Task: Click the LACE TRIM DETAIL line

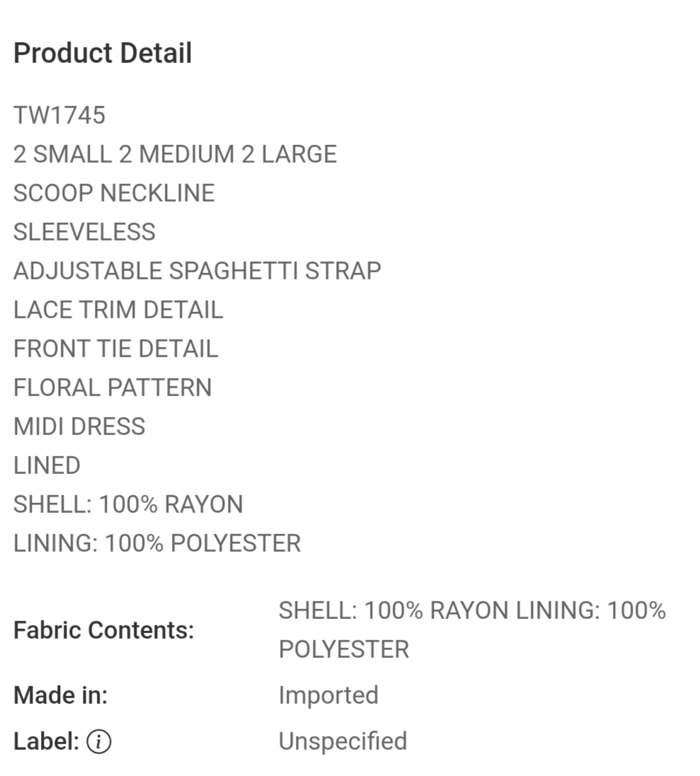Action: click(118, 310)
